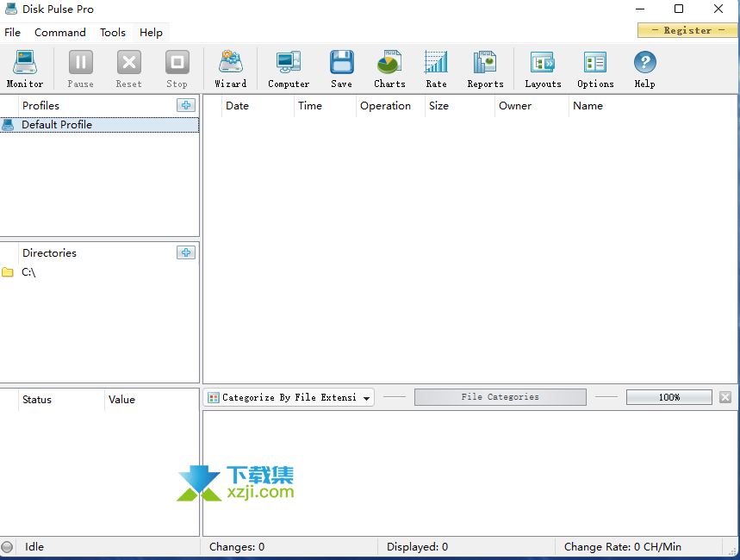Open the Command menu
The width and height of the screenshot is (740, 560).
coord(59,32)
